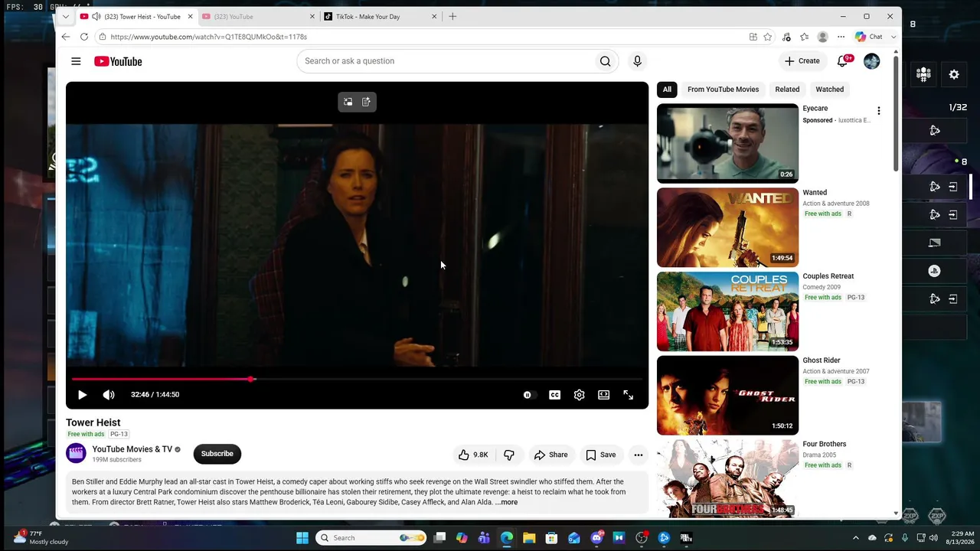
Task: Open the tab actions dropdown arrow
Action: pos(66,16)
